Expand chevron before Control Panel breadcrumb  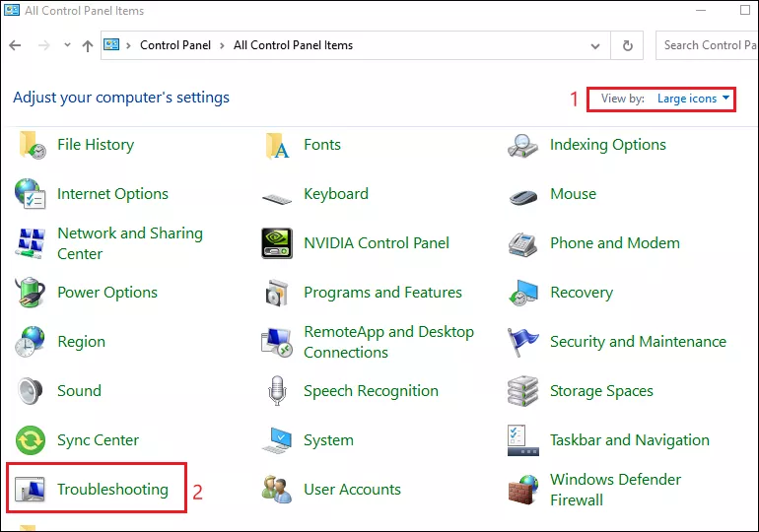[129, 45]
